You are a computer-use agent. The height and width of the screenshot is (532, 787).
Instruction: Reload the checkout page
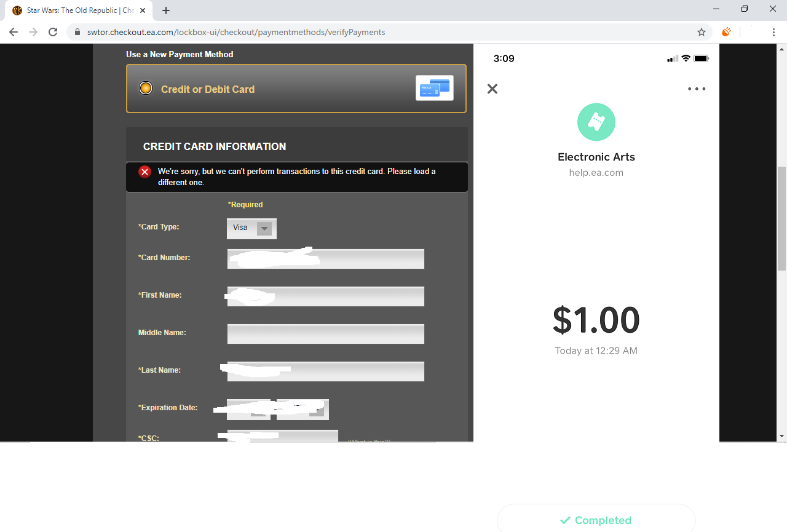[x=53, y=32]
